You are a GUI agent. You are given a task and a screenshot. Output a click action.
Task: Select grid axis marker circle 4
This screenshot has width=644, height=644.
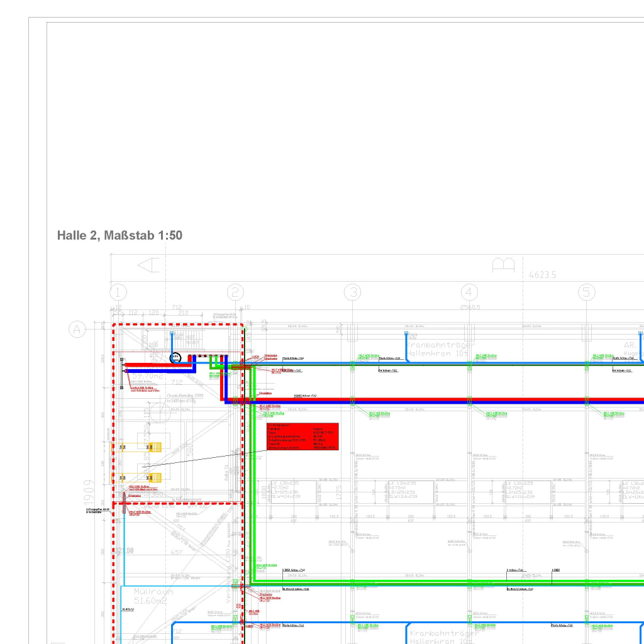[470, 292]
